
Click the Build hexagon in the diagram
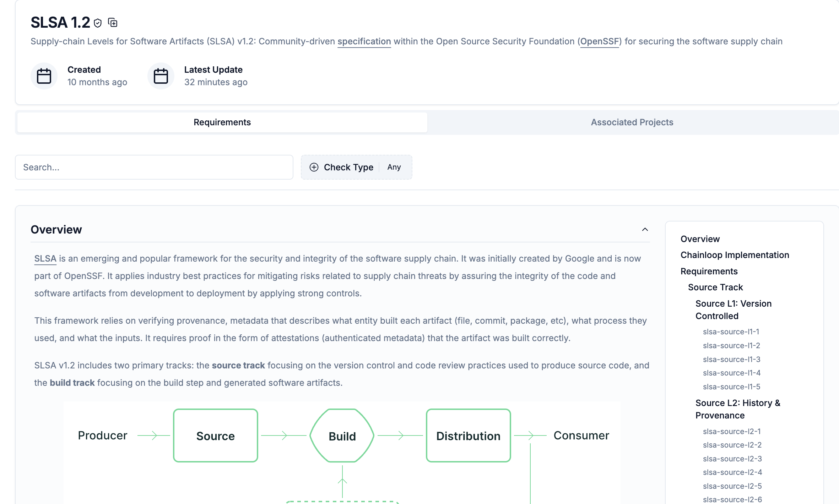[x=342, y=436]
